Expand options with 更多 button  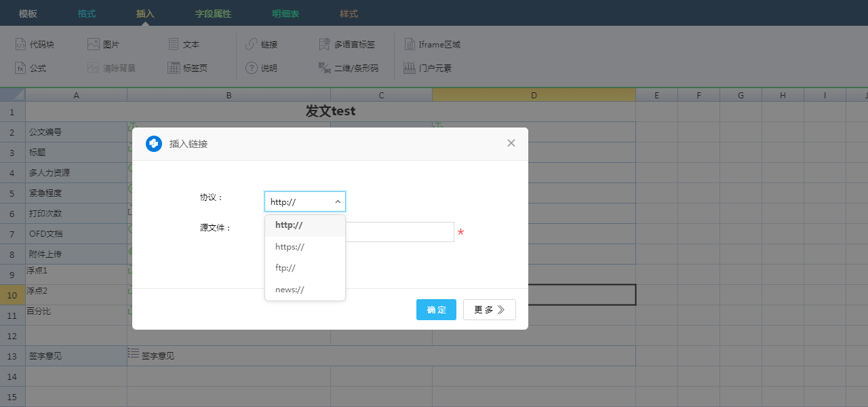(x=489, y=309)
